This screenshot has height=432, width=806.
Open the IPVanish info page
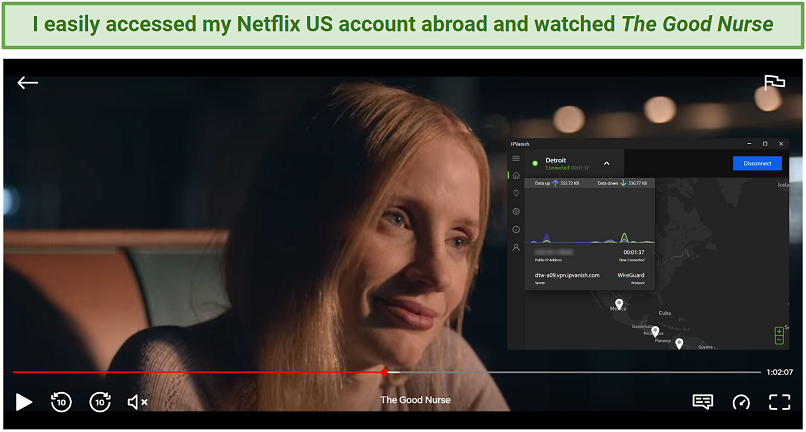[516, 229]
